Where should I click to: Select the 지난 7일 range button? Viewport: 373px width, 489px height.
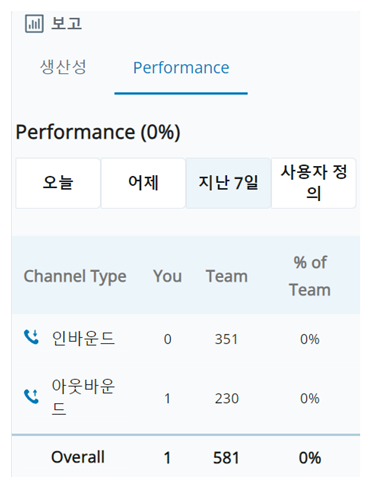click(228, 183)
